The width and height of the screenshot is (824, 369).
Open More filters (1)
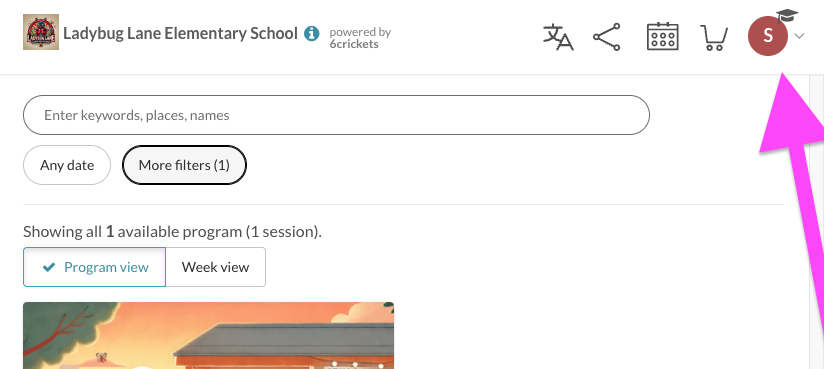pos(184,165)
